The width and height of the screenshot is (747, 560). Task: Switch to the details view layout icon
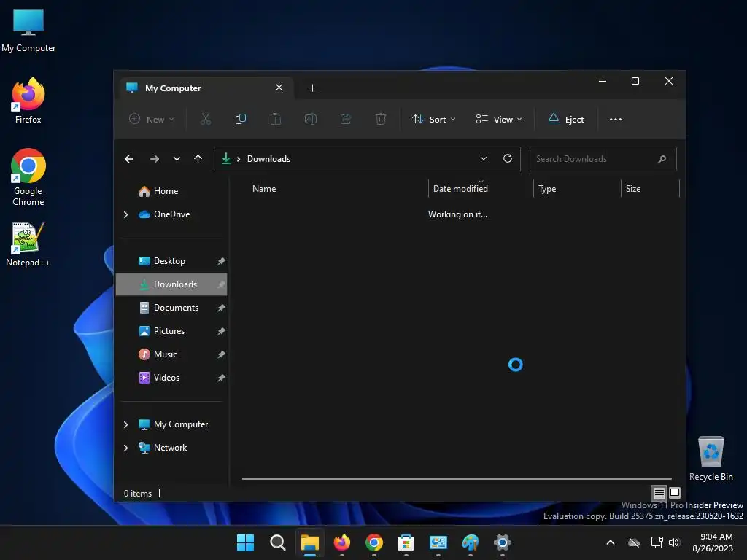tap(659, 493)
